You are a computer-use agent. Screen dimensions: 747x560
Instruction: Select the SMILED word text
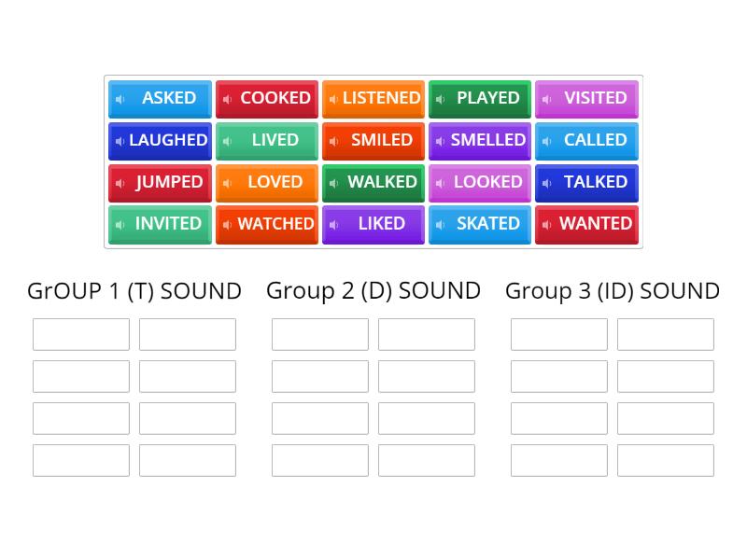coord(382,139)
